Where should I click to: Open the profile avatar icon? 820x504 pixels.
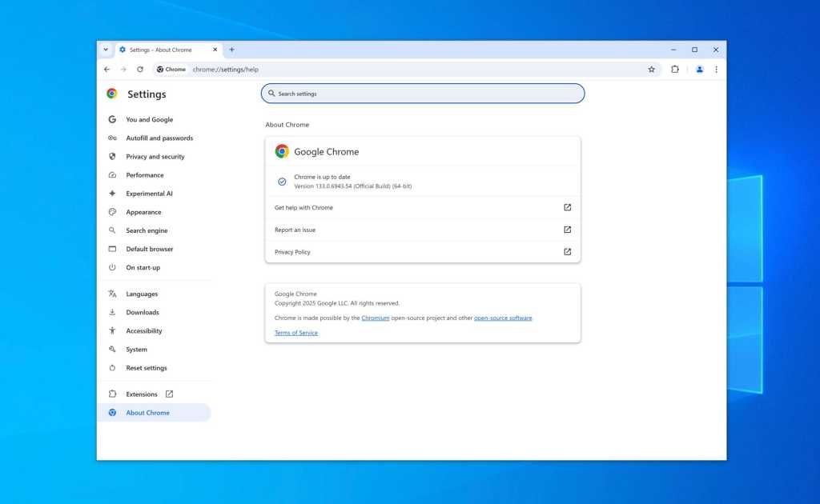click(x=699, y=70)
